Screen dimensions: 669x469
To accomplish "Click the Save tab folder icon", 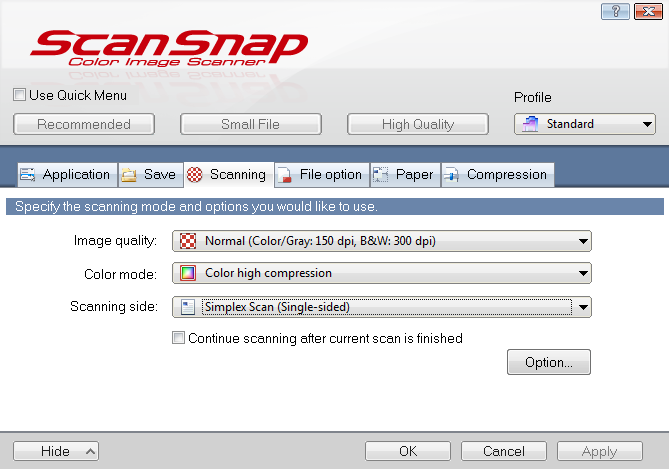I will (x=129, y=175).
